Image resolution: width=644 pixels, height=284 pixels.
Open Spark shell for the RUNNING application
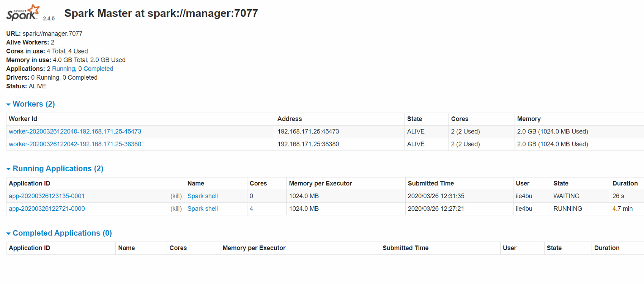coord(203,209)
